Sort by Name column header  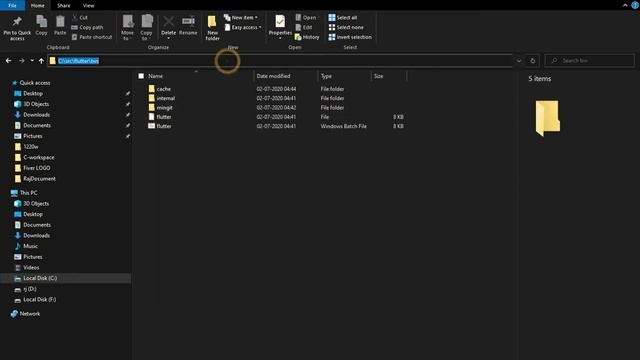pos(155,76)
